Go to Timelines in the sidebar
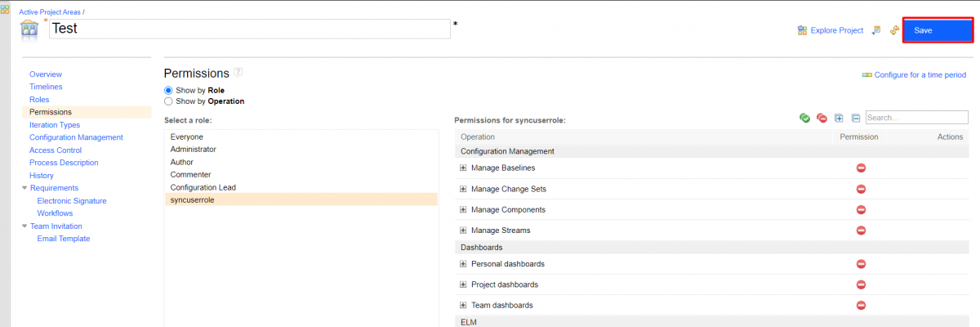Viewport: 980px width, 327px height. tap(46, 87)
